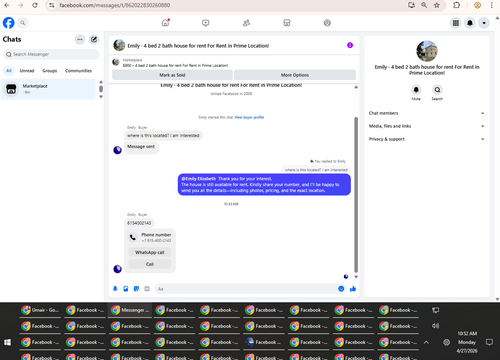Click the phone handset icon in the message card
Image resolution: width=500 pixels, height=360 pixels.
click(x=133, y=237)
